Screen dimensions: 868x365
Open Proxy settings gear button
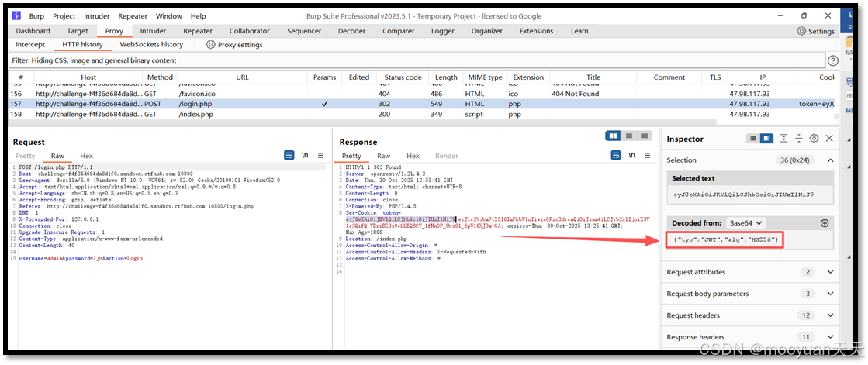pyautogui.click(x=234, y=45)
